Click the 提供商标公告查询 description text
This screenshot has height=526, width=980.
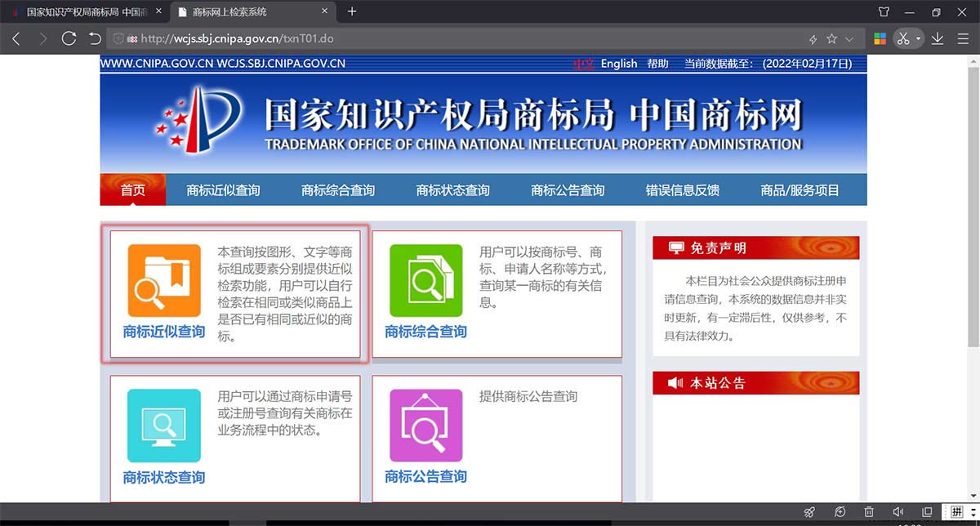point(528,396)
